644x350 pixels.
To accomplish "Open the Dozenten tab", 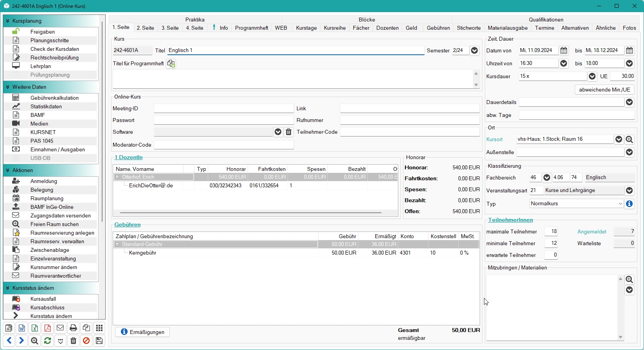I will [x=387, y=28].
